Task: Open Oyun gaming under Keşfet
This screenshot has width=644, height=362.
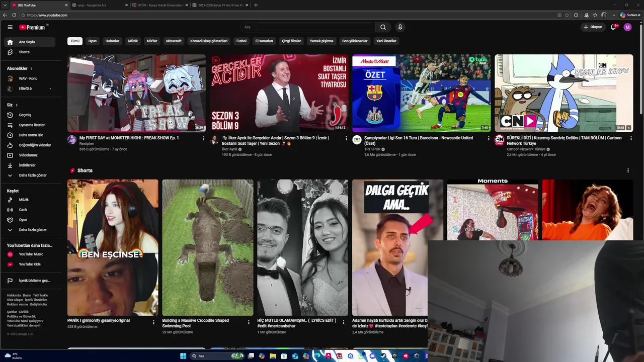Action: coord(31,220)
